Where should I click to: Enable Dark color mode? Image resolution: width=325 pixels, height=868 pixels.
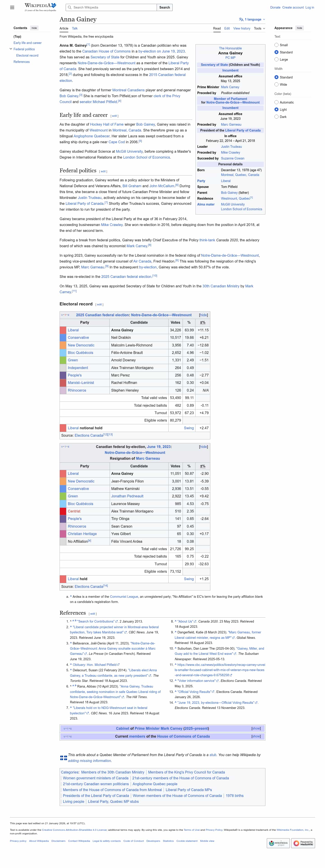[276, 117]
